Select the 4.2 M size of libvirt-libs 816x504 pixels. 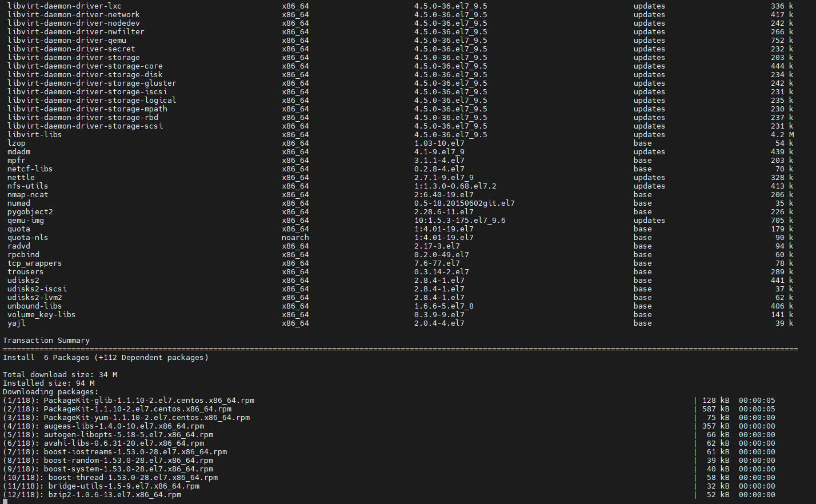click(782, 135)
